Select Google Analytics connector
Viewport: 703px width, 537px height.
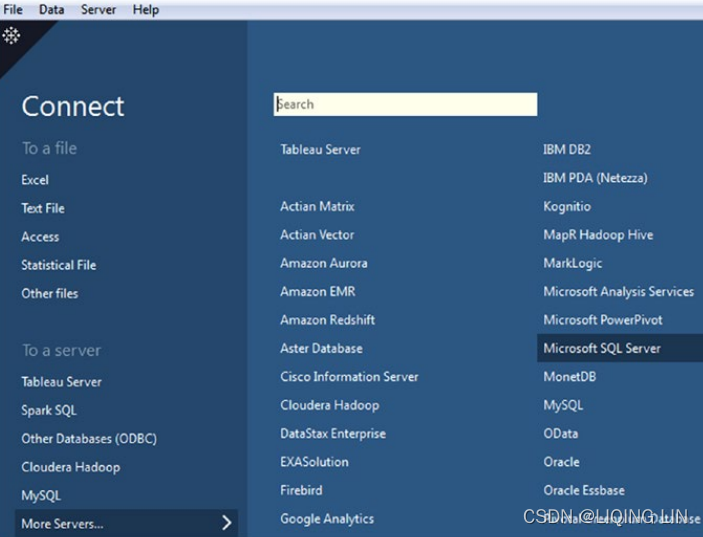pos(327,519)
